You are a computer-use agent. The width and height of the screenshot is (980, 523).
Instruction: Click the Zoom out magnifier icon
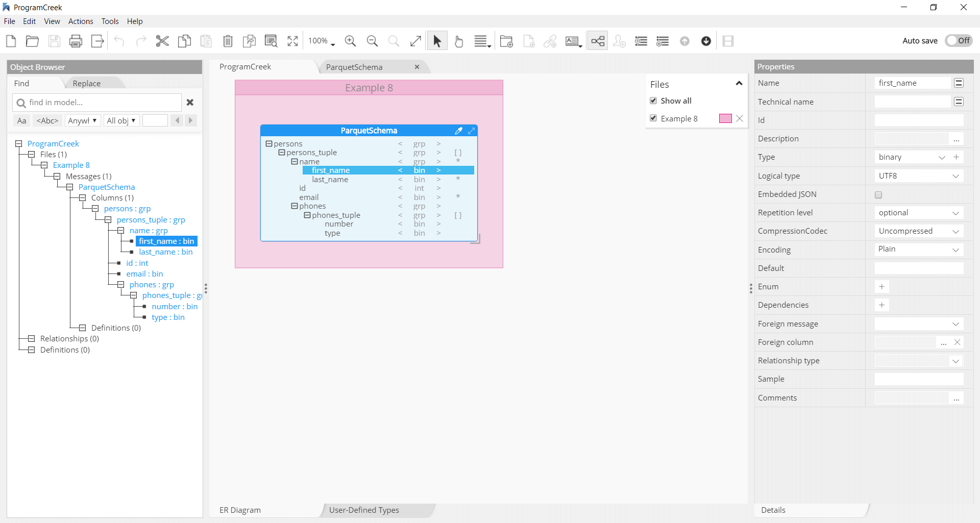(x=372, y=41)
